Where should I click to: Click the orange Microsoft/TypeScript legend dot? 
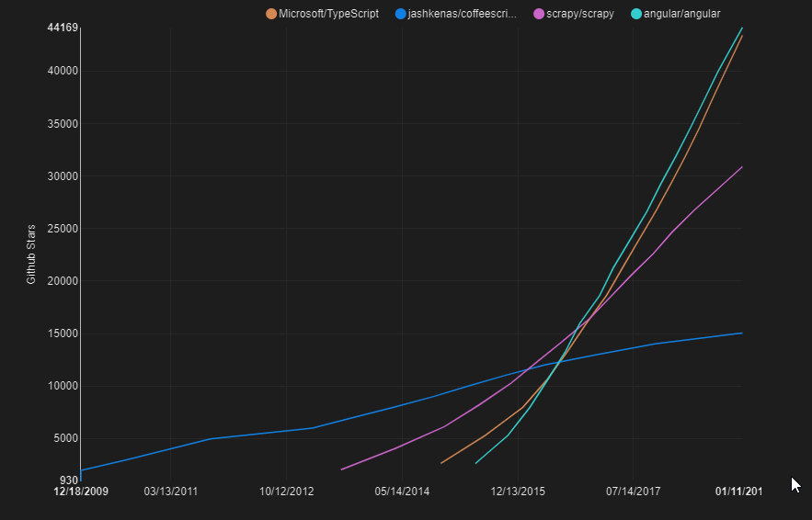pyautogui.click(x=270, y=14)
